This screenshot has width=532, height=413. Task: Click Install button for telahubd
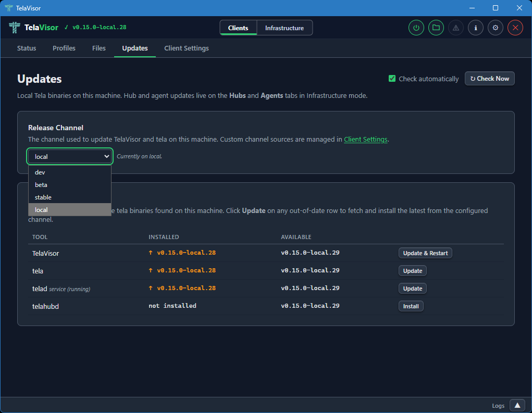click(x=411, y=306)
